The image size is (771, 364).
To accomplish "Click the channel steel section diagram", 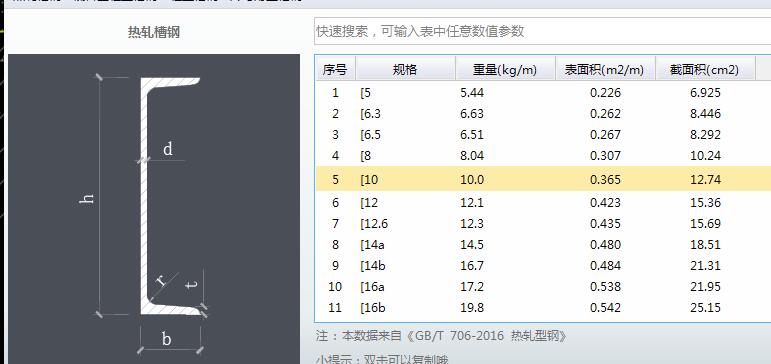I will pyautogui.click(x=154, y=209).
